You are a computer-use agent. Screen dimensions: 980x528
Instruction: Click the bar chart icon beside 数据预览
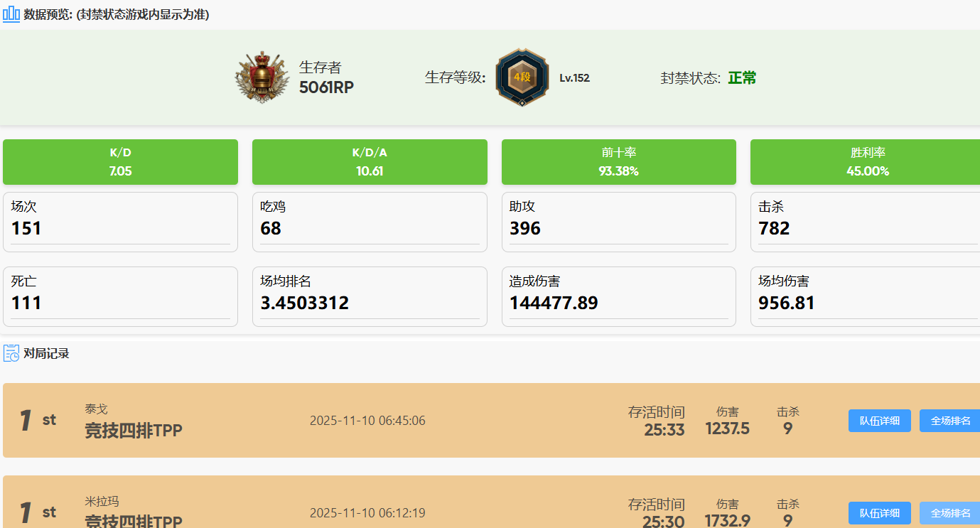pos(11,14)
